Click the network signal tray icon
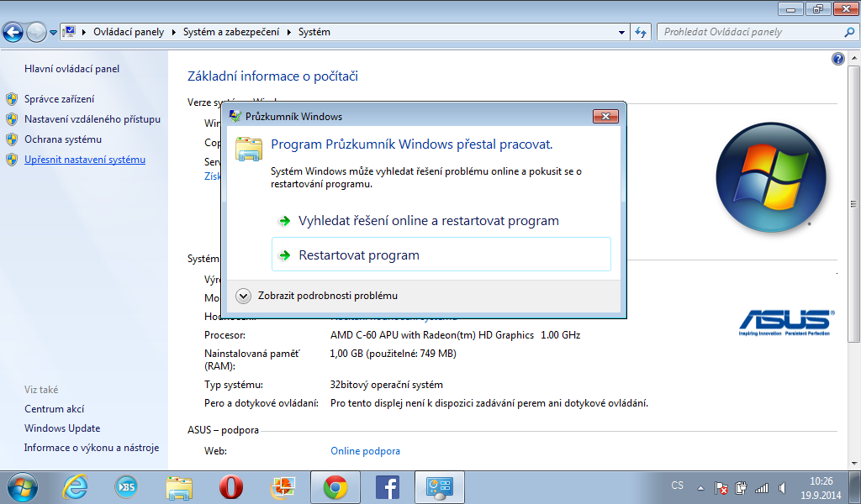The width and height of the screenshot is (861, 504). [762, 487]
